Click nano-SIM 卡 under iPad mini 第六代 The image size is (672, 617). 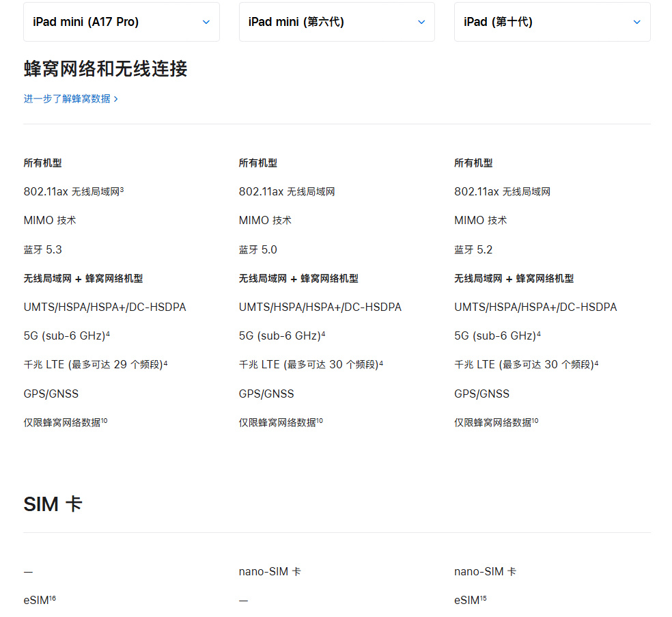point(270,571)
